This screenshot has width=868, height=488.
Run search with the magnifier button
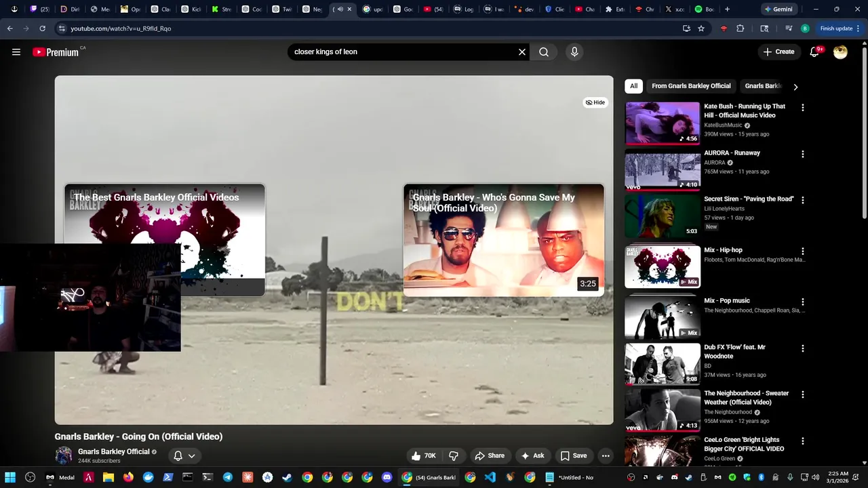coord(544,52)
